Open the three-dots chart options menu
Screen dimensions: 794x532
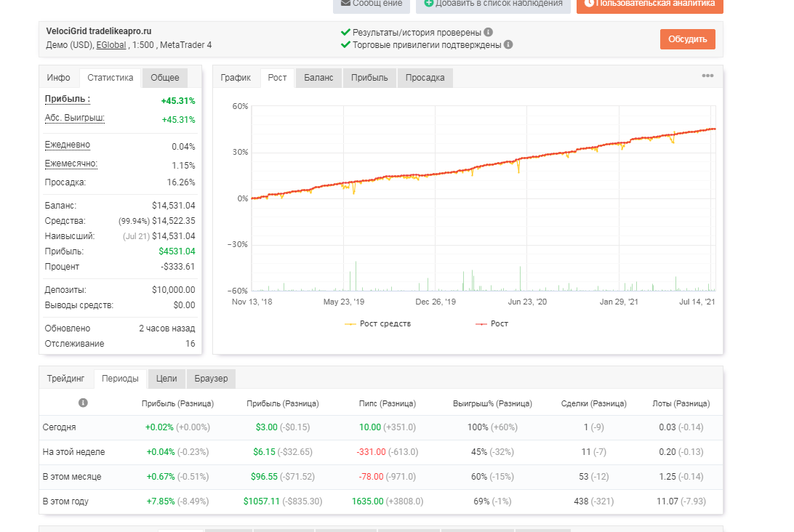(707, 76)
